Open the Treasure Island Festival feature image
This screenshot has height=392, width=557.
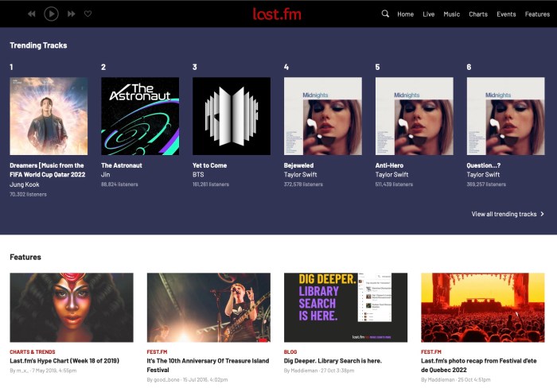click(208, 308)
